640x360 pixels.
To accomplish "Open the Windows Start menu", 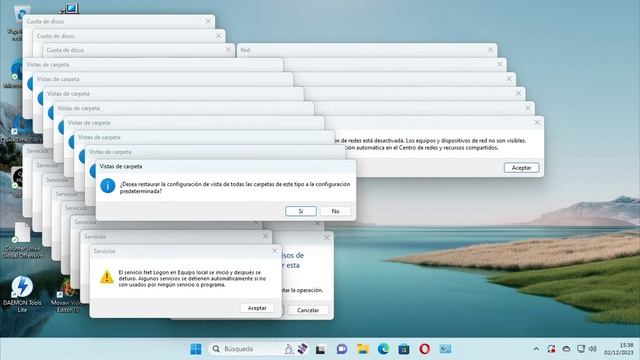I will 196,349.
